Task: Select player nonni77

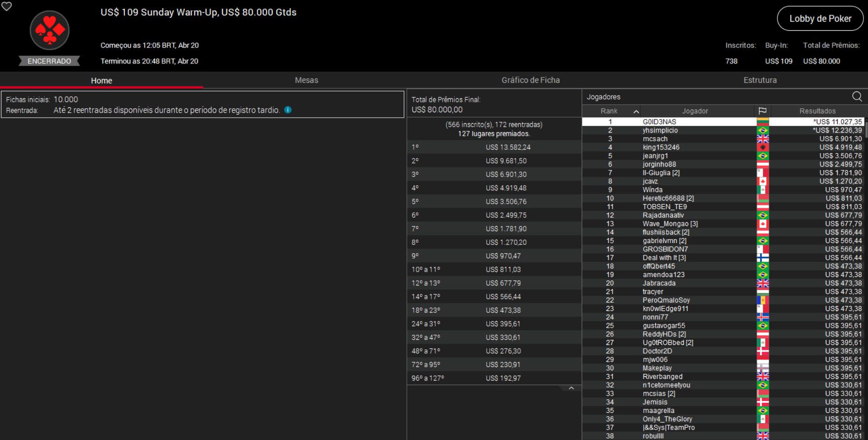Action: 723,317
